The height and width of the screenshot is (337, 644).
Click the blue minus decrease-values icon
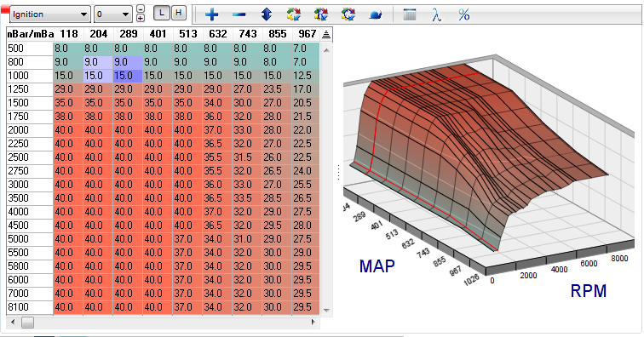click(x=239, y=14)
